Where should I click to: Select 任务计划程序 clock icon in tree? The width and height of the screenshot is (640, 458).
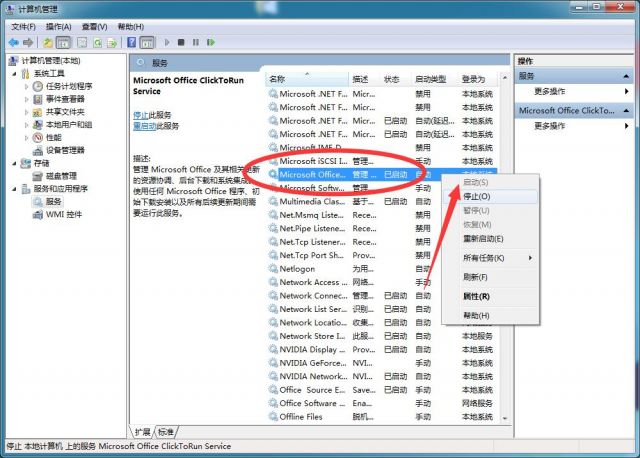[x=38, y=86]
